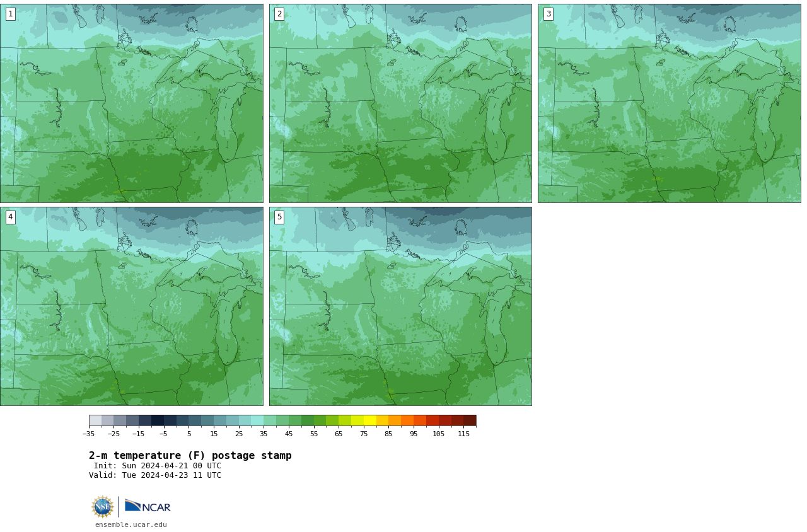Click the 55 colorbar tick label

coord(313,434)
